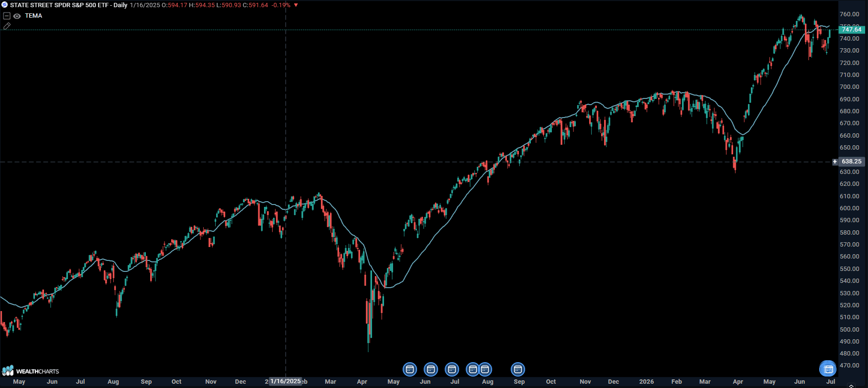The width and height of the screenshot is (868, 388).
Task: Click the 2026 year label on the time axis
Action: pyautogui.click(x=647, y=382)
